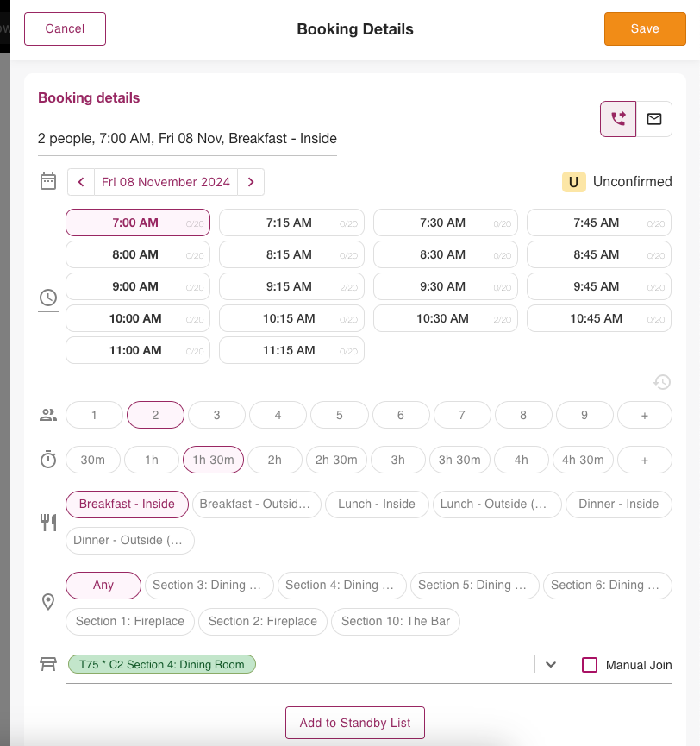The width and height of the screenshot is (700, 746).
Task: Go to the next day with the right chevron
Action: pyautogui.click(x=251, y=182)
